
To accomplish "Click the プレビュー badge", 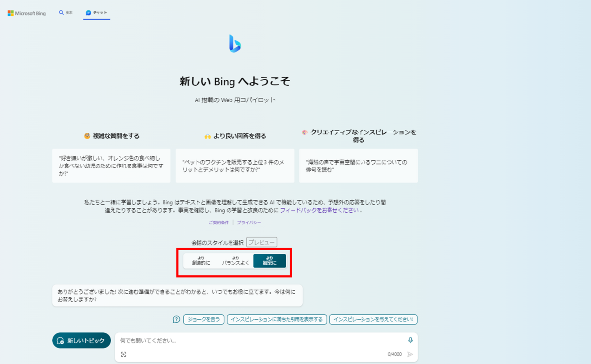I will [262, 242].
